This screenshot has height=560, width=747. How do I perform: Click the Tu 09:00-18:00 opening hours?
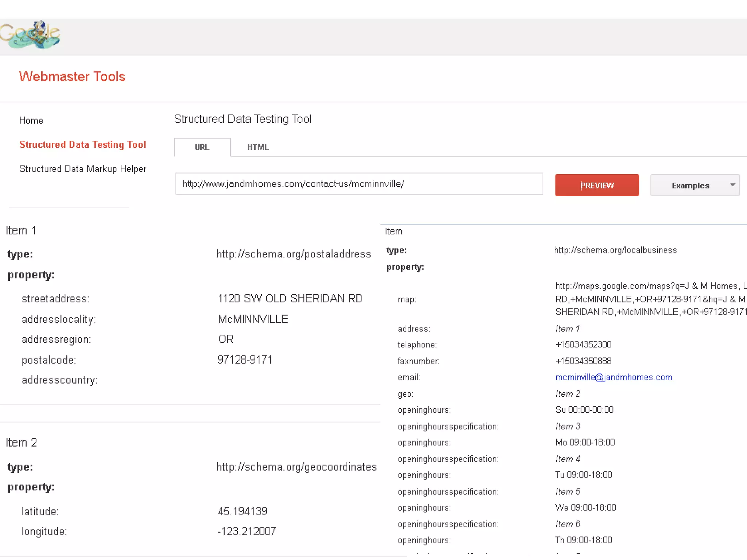pyautogui.click(x=584, y=475)
